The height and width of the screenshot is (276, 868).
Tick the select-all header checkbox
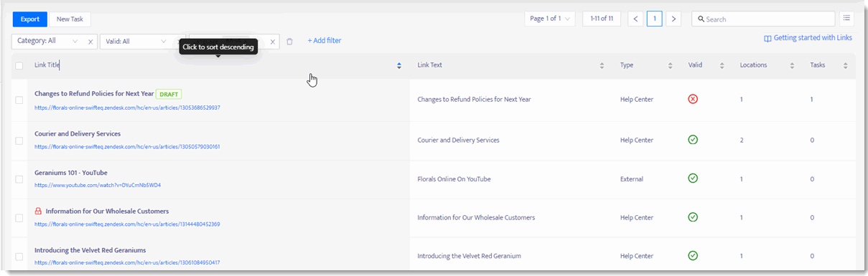tap(19, 65)
